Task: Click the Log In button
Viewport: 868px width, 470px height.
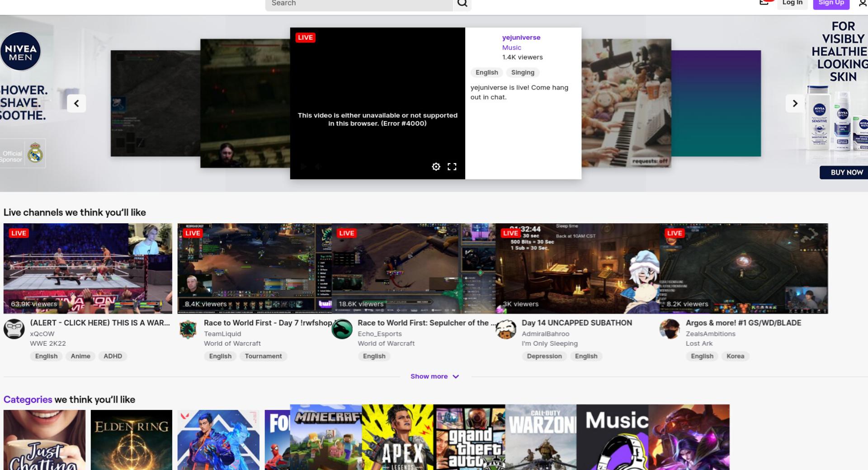Action: pyautogui.click(x=793, y=3)
